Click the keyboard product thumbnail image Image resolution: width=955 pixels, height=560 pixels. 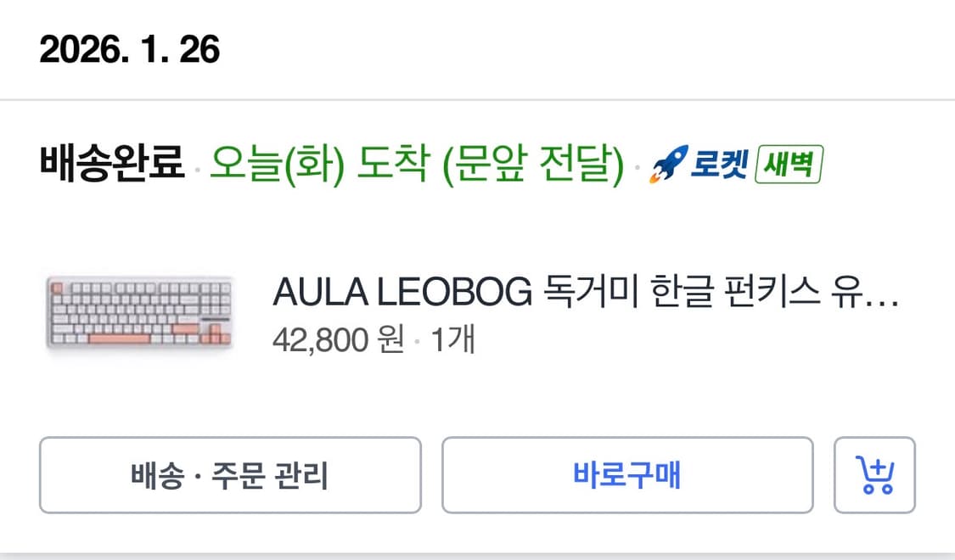pyautogui.click(x=140, y=311)
